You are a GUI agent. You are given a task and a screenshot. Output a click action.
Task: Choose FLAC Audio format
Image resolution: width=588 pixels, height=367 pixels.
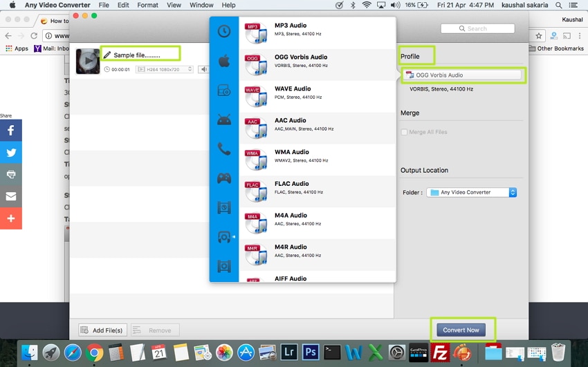pyautogui.click(x=318, y=191)
